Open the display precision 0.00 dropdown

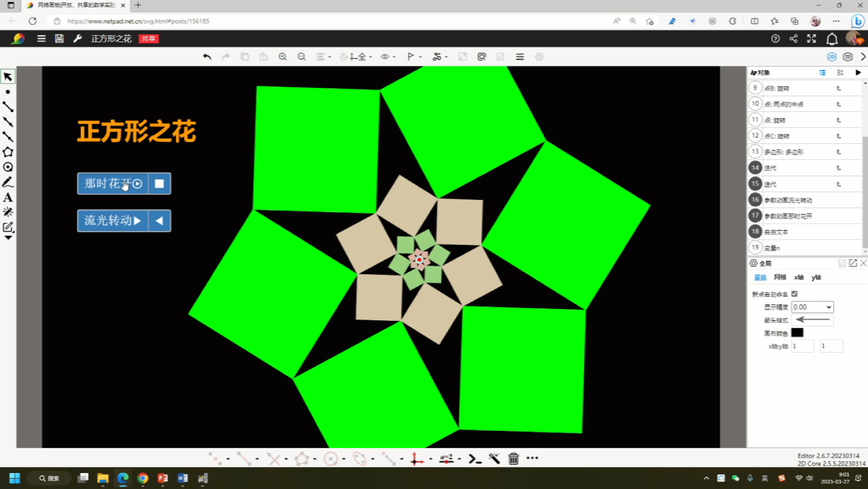[812, 307]
